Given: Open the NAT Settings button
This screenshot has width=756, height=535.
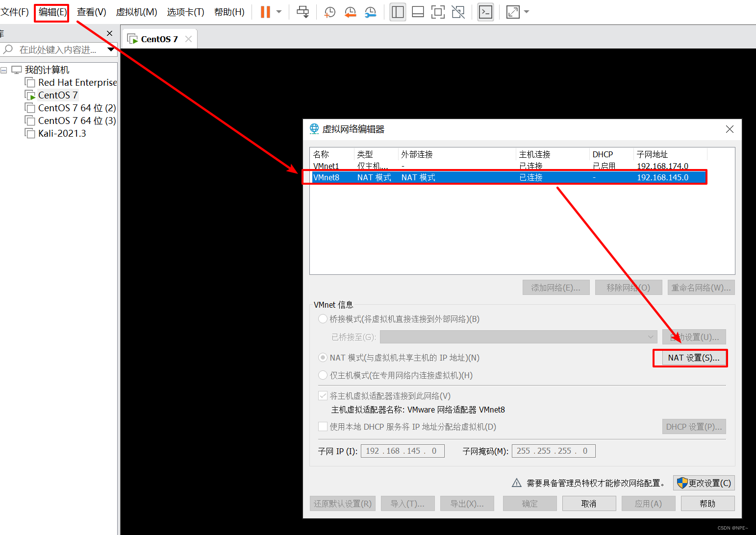Looking at the screenshot, I should 693,358.
